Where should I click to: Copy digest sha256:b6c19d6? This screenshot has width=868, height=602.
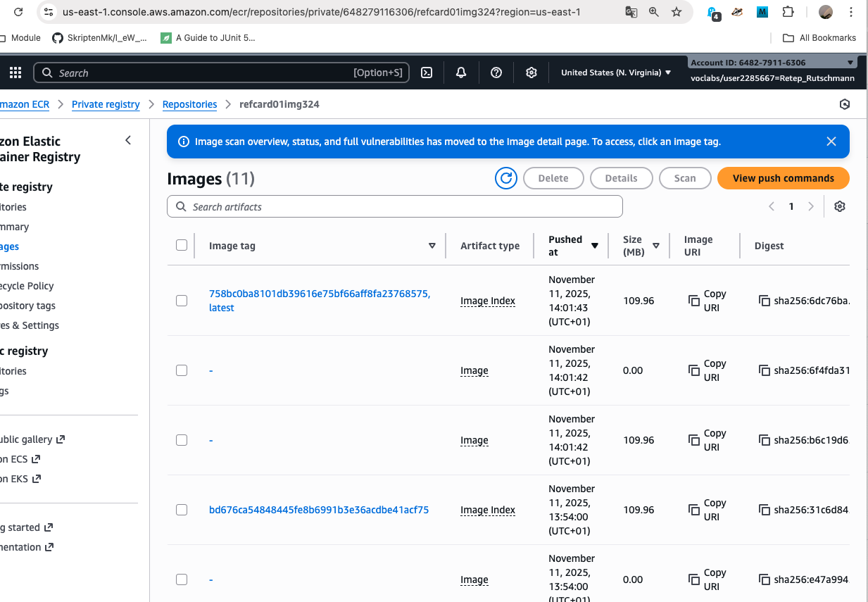[x=765, y=440]
